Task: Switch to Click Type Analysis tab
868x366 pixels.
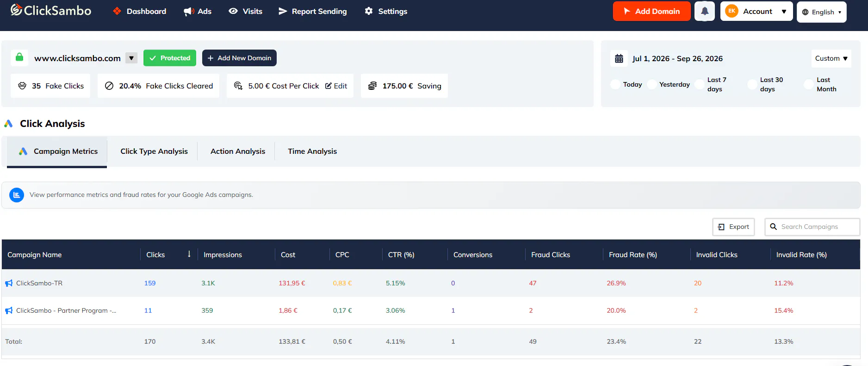Action: tap(154, 151)
